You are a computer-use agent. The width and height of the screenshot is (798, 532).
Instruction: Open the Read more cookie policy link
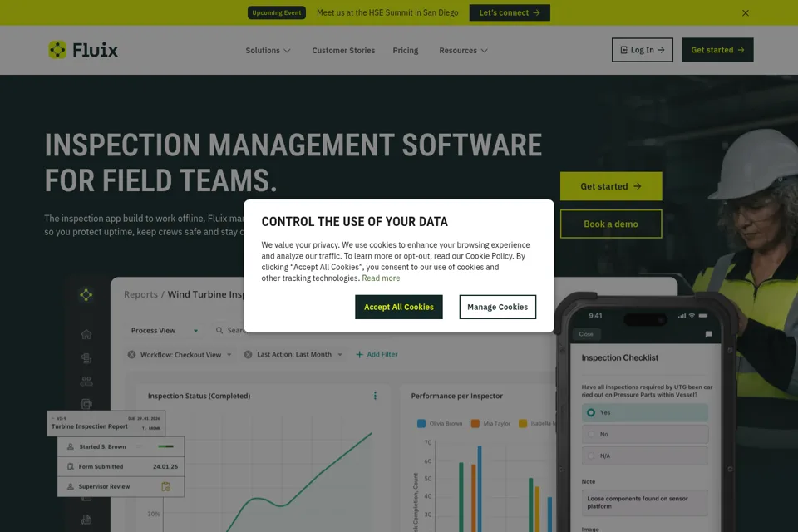[381, 278]
